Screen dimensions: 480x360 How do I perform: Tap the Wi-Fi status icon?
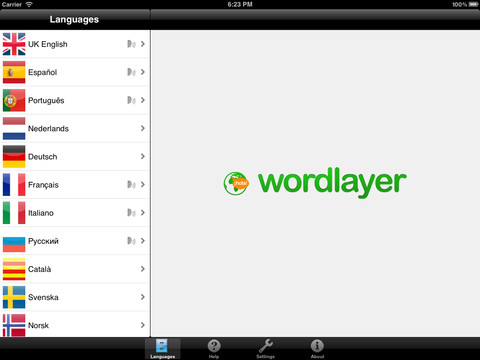(29, 4)
